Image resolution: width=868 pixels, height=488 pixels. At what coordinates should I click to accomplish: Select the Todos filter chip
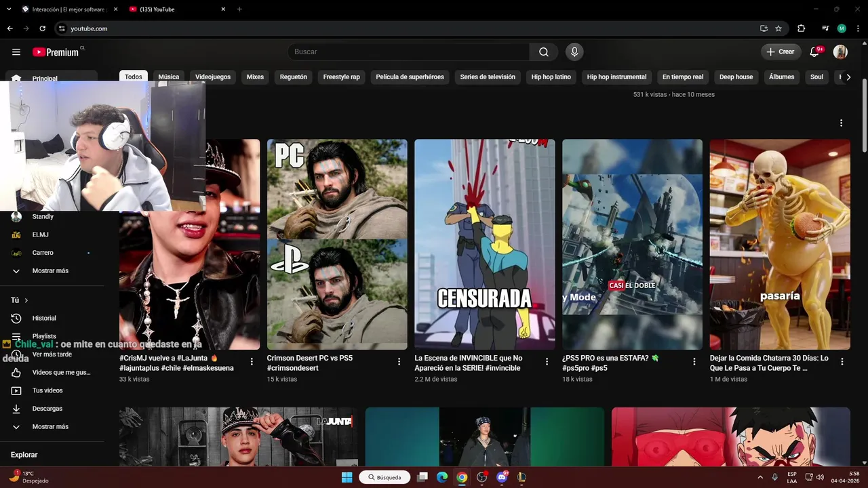(x=134, y=77)
